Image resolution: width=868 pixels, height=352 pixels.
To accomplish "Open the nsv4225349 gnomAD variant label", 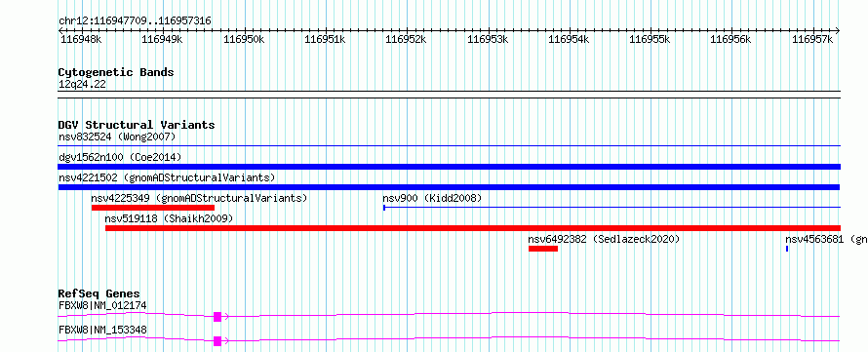I will [x=199, y=198].
